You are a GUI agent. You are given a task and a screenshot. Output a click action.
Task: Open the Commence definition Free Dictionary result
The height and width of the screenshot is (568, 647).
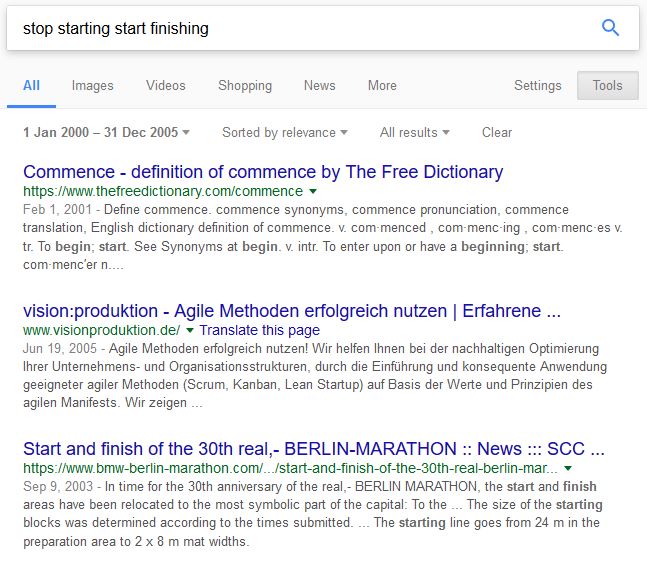(263, 172)
